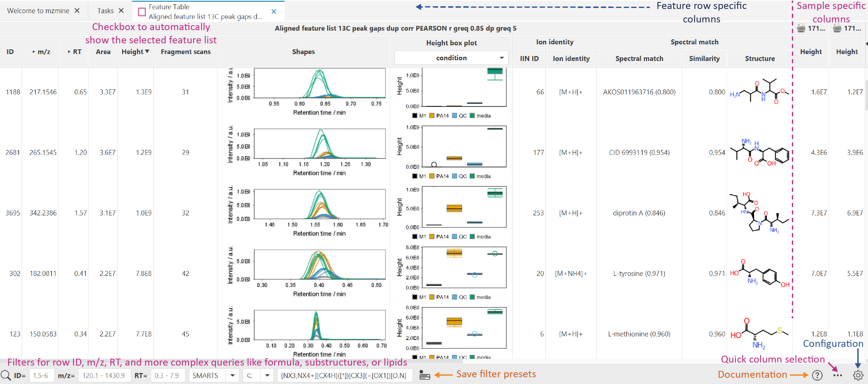Click the L-methionine structure drawing
This screenshot has height=384, width=868.
tap(760, 333)
